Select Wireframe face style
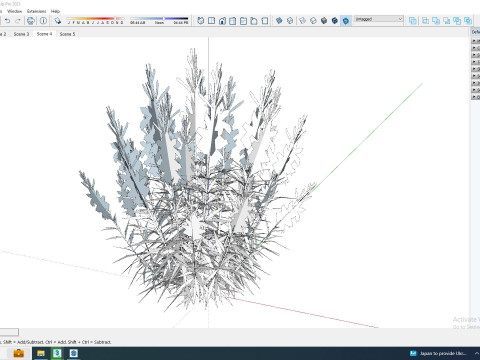480x360 pixels. tap(303, 21)
